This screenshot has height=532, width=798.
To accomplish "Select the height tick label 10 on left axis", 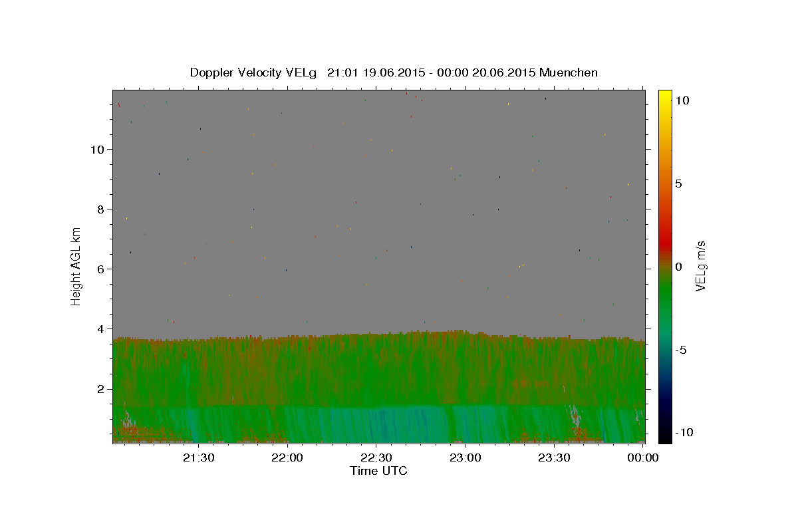I will pyautogui.click(x=98, y=150).
